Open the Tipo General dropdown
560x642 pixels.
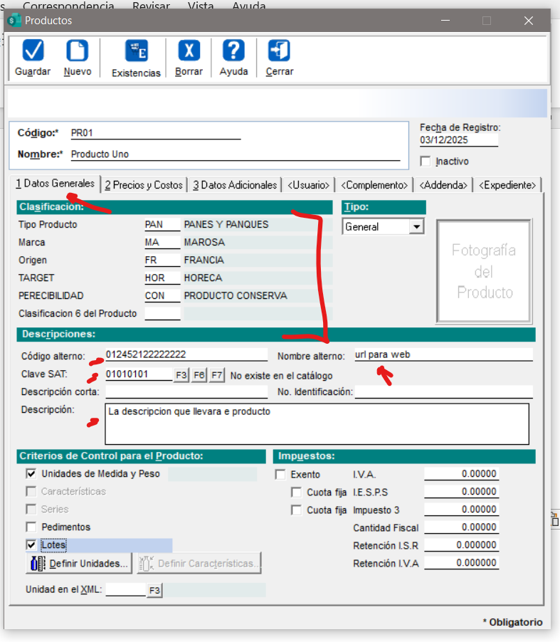tap(417, 226)
